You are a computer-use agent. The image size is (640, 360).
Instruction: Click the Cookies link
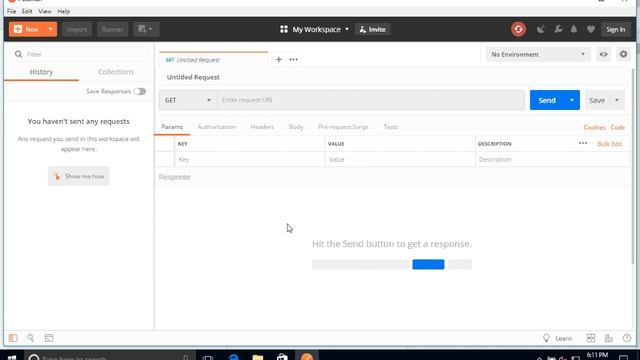point(594,127)
